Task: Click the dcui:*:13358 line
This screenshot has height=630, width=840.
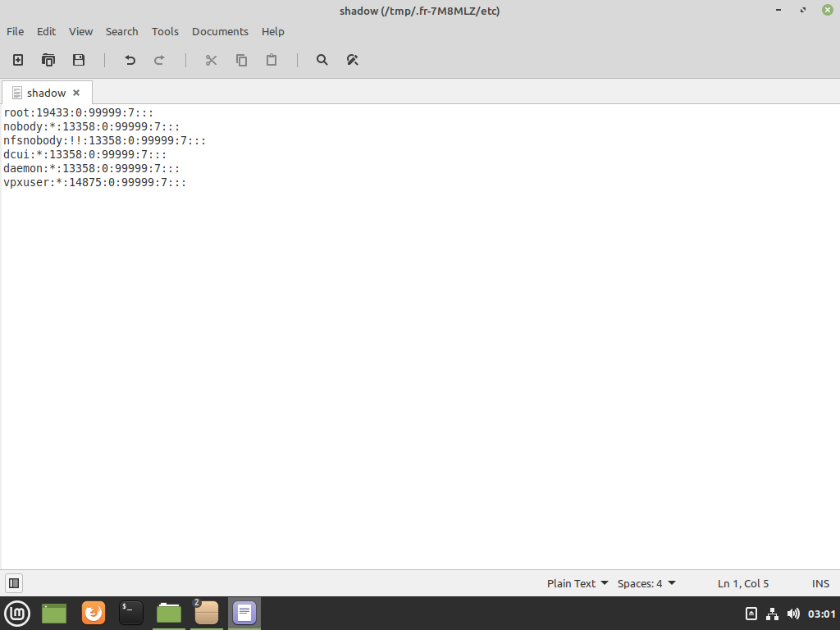Action: point(85,155)
